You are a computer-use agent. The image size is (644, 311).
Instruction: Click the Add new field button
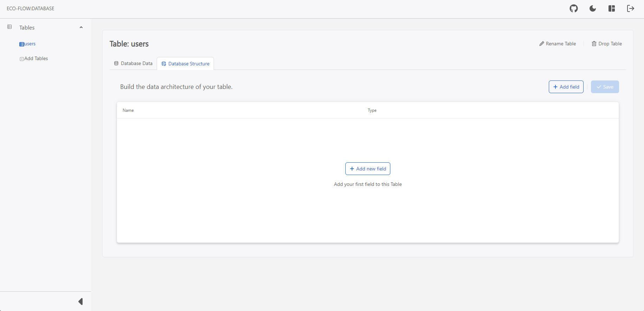coord(368,169)
